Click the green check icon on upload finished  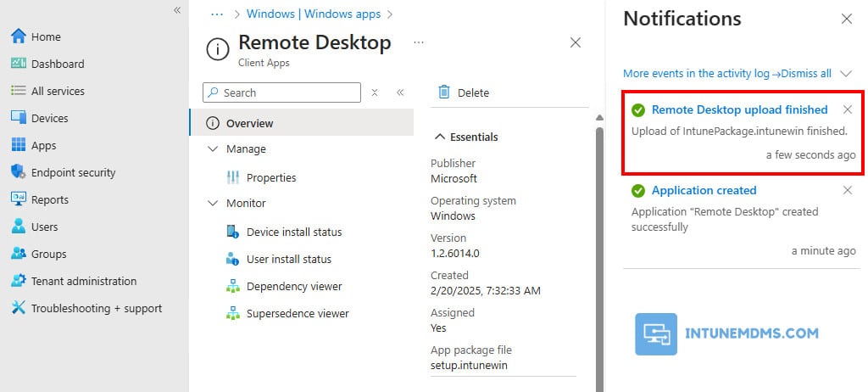point(638,110)
